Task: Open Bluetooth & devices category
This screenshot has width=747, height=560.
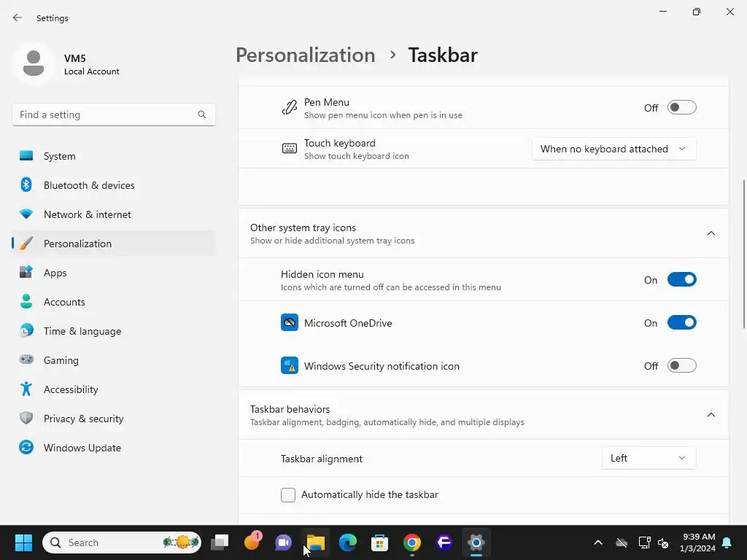Action: tap(114, 185)
